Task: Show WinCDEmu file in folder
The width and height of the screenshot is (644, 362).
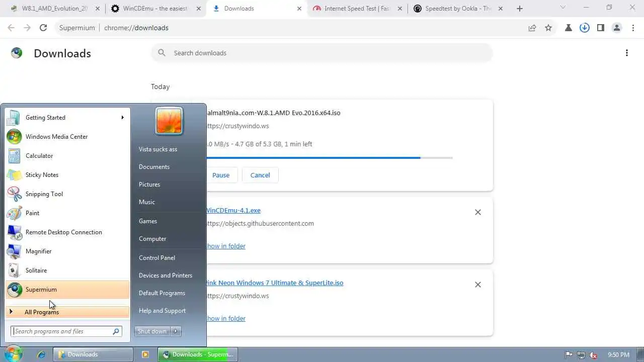Action: point(226,246)
